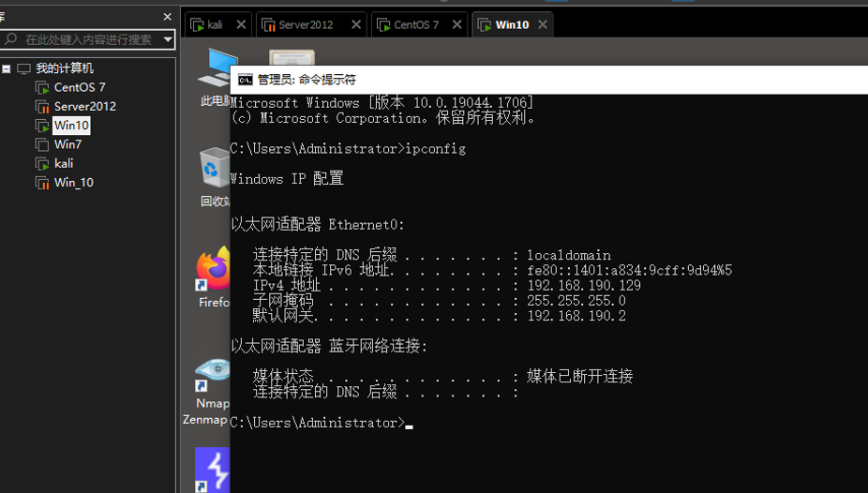Click the computer icon beside 我的计算机
This screenshot has width=868, height=493.
(23, 68)
